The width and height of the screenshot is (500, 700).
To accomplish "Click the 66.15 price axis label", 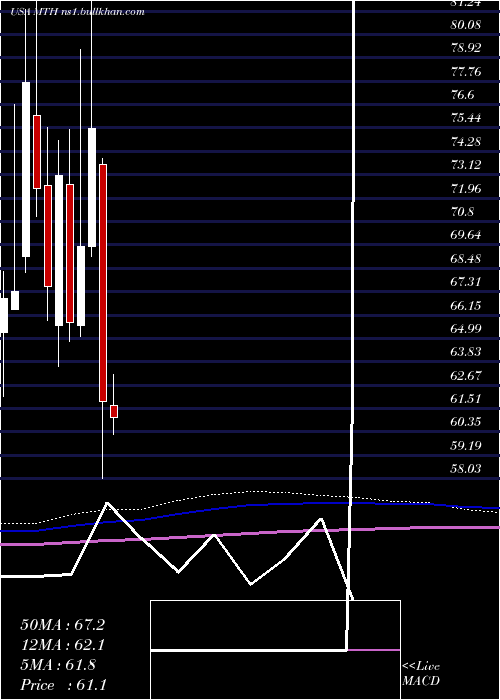I will coord(466,305).
